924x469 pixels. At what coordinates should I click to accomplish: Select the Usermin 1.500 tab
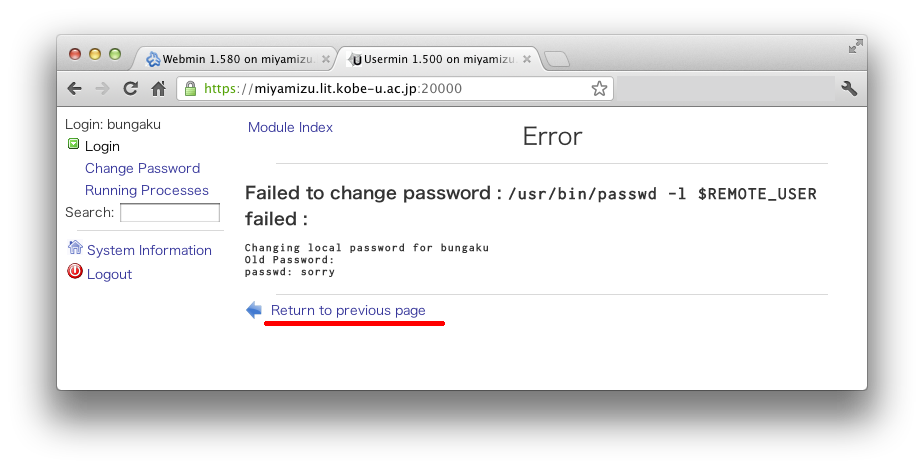[433, 59]
